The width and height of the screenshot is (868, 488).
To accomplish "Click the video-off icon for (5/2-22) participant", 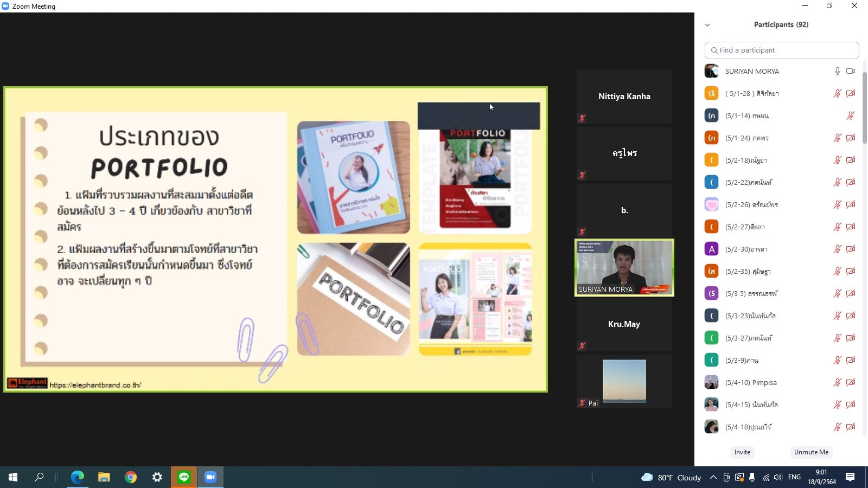I will coord(851,182).
